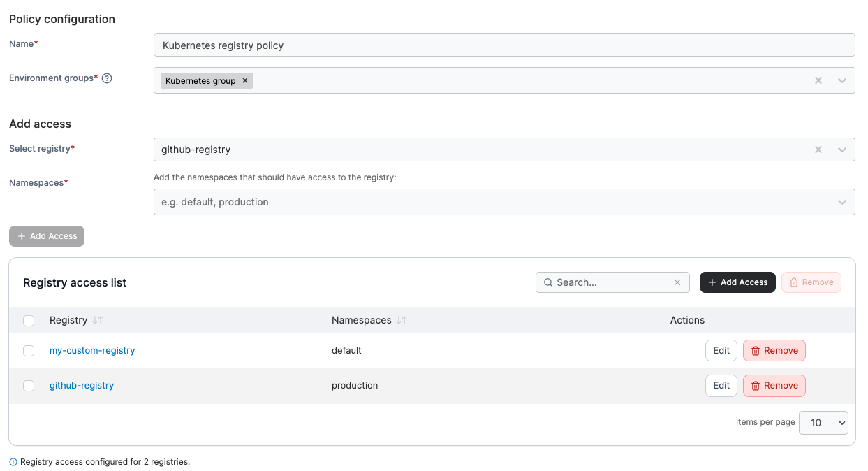Viewport: 868px width, 471px height.
Task: Clear the registry search field
Action: tap(677, 282)
